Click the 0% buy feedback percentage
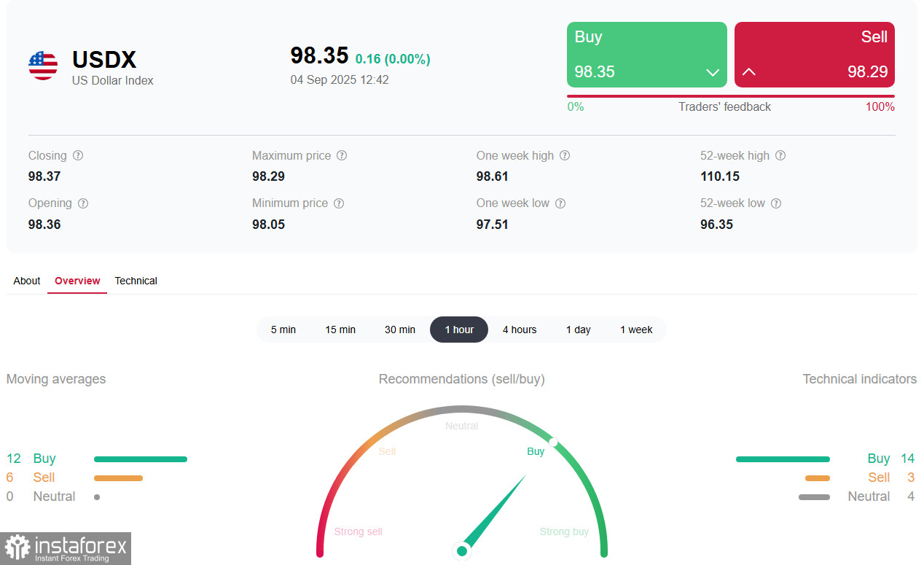This screenshot has height=565, width=924. pos(576,107)
